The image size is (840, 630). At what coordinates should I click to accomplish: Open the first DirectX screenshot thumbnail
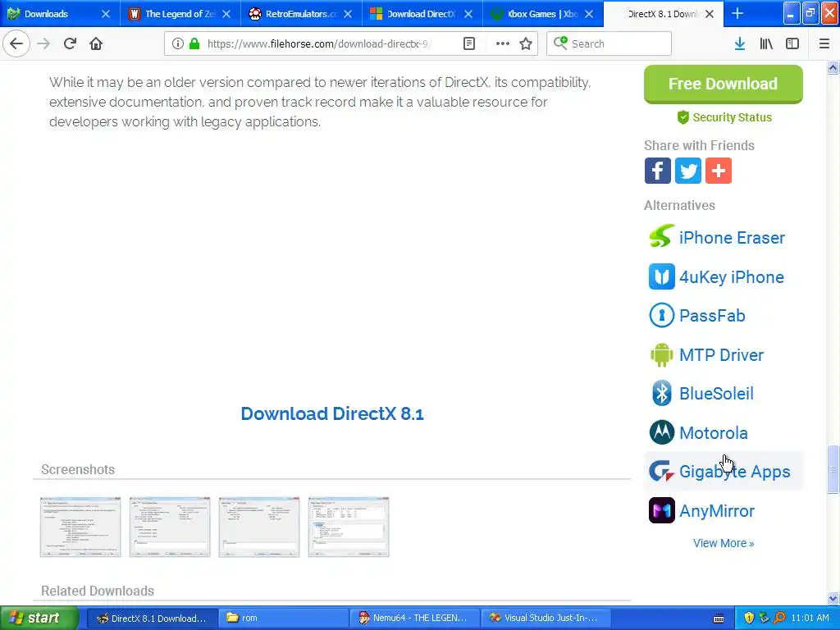80,527
